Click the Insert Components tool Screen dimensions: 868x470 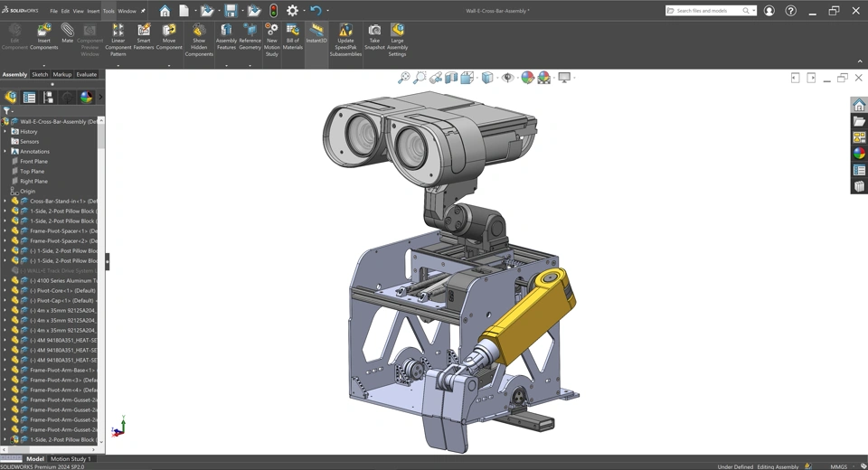(43, 36)
